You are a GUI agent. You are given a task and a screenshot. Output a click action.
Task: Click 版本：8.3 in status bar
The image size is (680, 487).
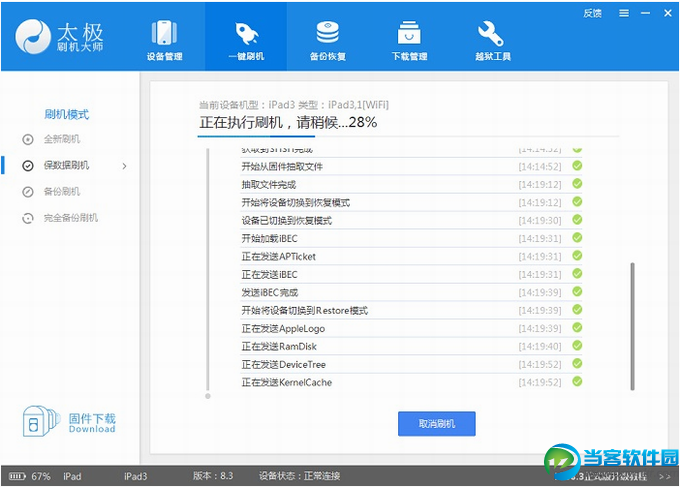pyautogui.click(x=213, y=476)
